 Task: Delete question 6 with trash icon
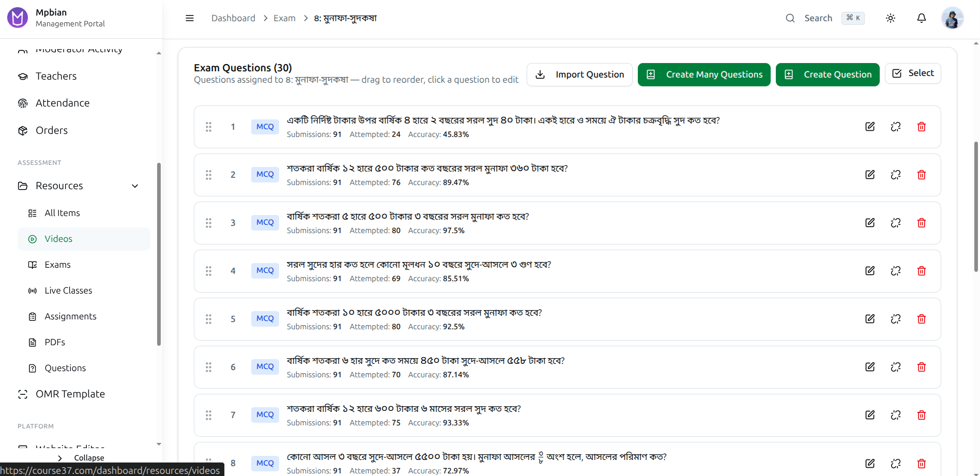point(922,367)
